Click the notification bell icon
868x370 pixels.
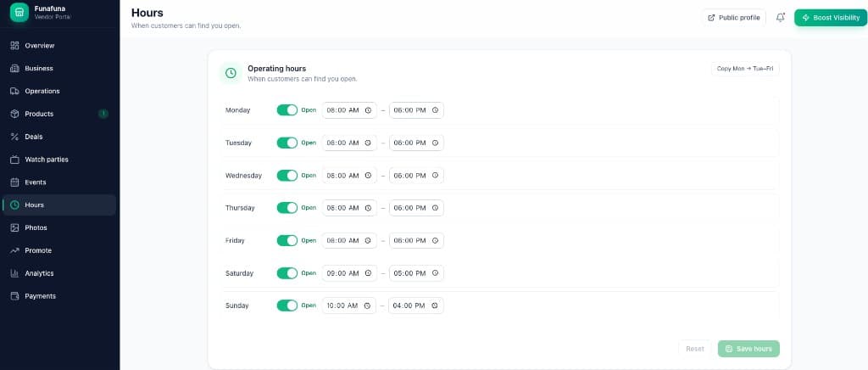tap(781, 17)
